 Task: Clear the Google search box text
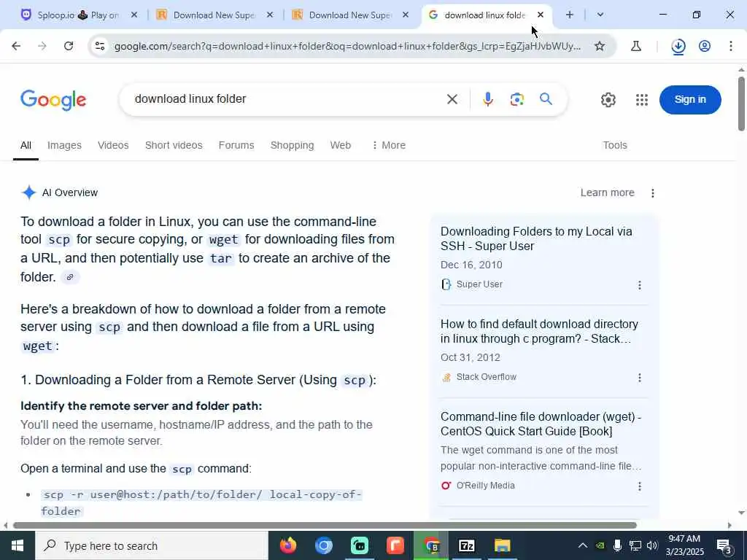pos(452,99)
